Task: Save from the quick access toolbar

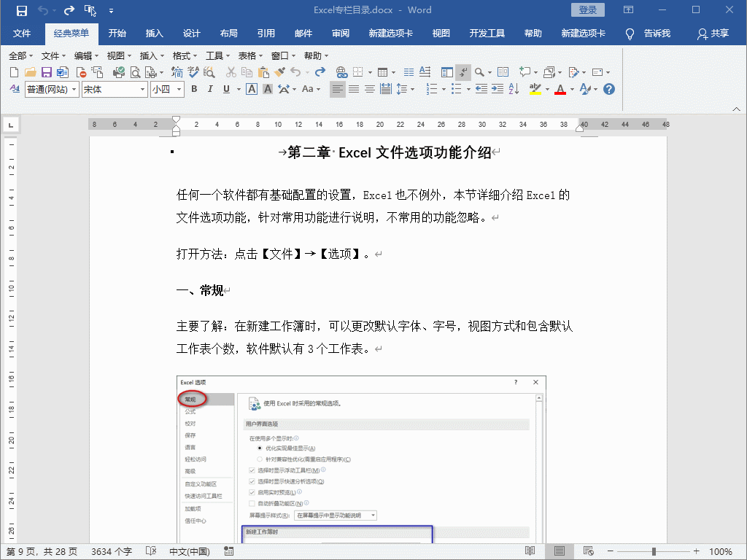Action: tap(21, 10)
